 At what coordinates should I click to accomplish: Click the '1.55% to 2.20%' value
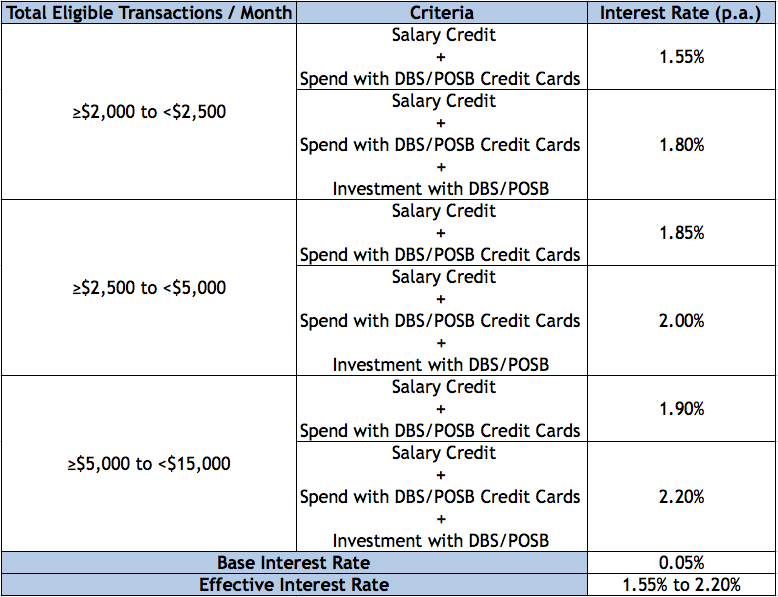click(x=682, y=585)
